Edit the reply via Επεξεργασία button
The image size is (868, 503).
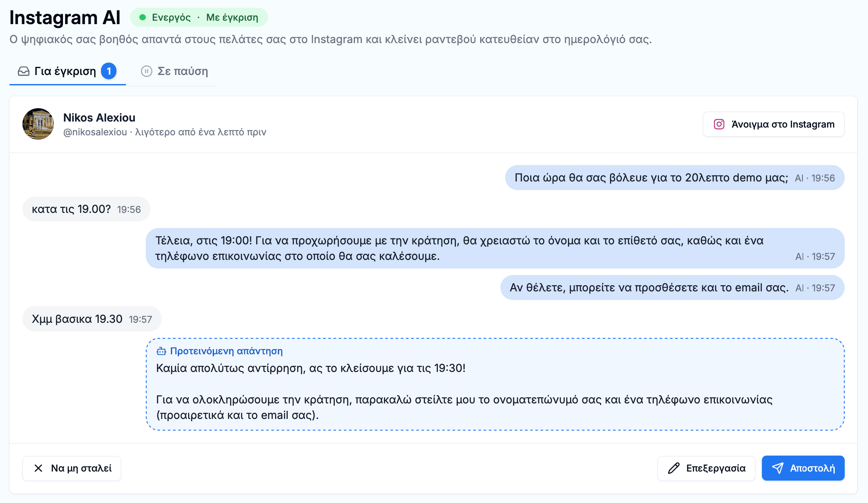click(706, 468)
